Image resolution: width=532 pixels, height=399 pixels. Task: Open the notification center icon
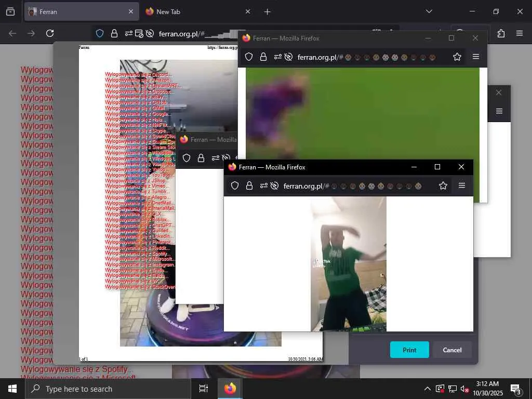[x=516, y=389]
